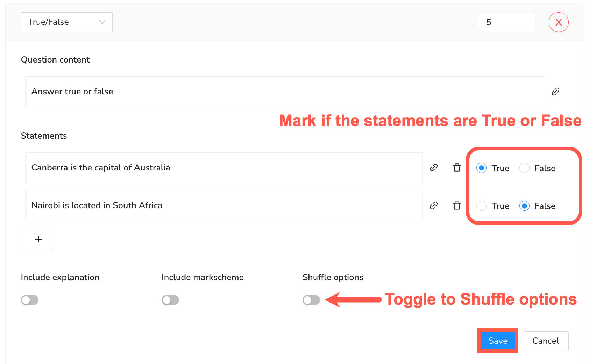Save the question

(x=497, y=341)
